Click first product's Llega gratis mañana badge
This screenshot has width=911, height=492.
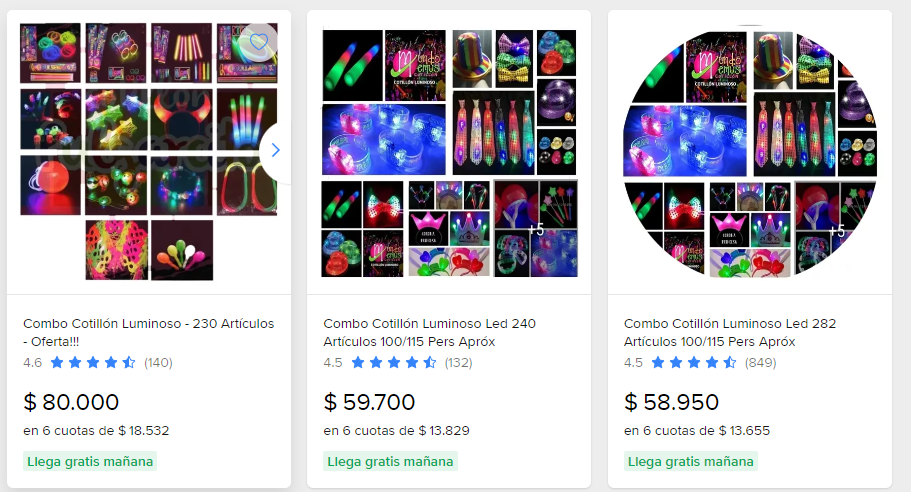point(90,462)
